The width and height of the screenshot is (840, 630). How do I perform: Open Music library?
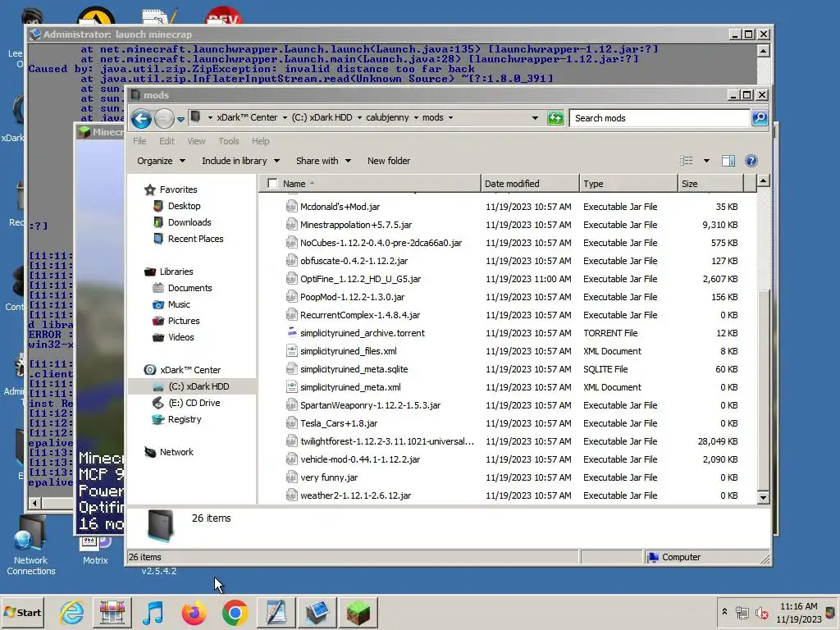(179, 304)
